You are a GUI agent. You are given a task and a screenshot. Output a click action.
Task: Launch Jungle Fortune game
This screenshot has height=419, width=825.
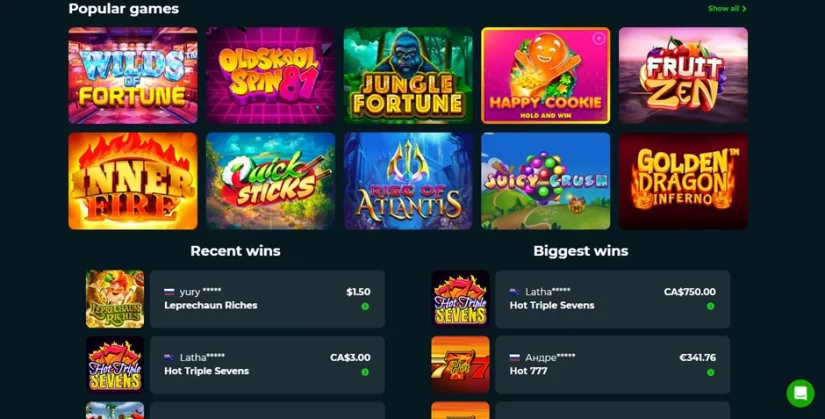point(408,76)
